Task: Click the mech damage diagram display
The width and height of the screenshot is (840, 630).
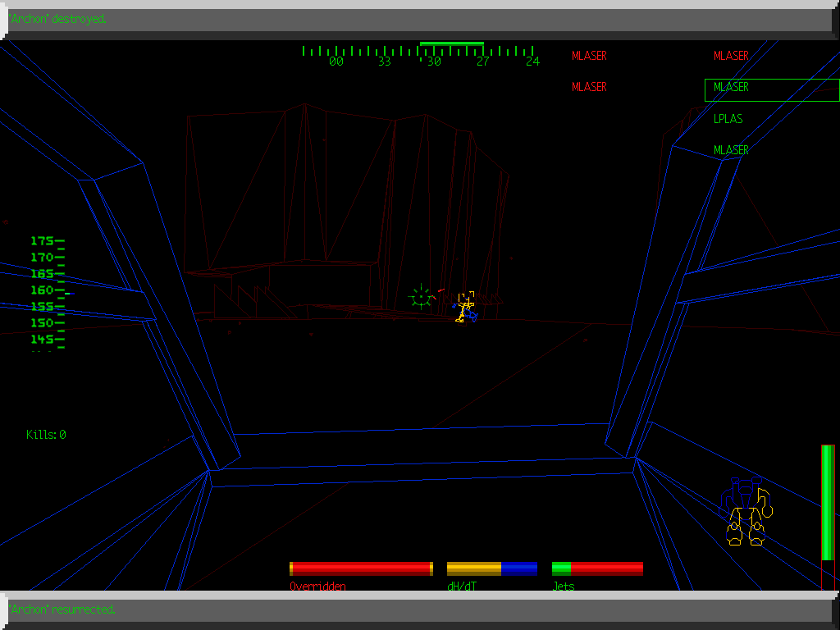Action: pyautogui.click(x=746, y=512)
